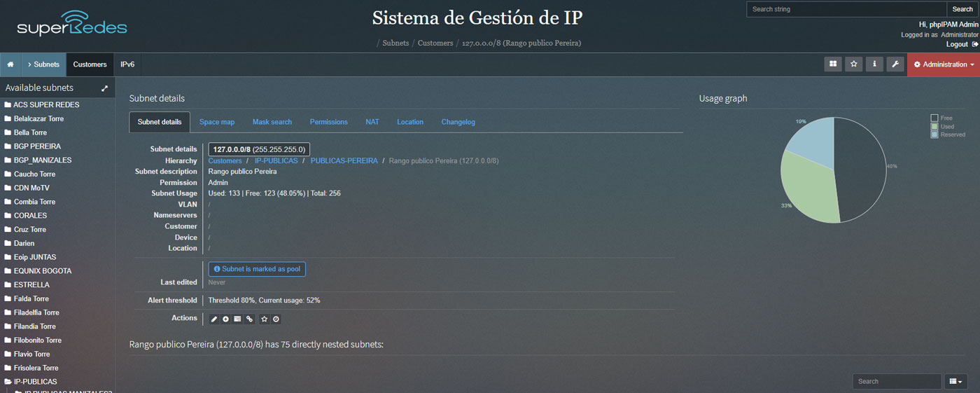Viewport: 980px width, 393px height.
Task: Edit subnet with pencil action icon
Action: point(214,319)
